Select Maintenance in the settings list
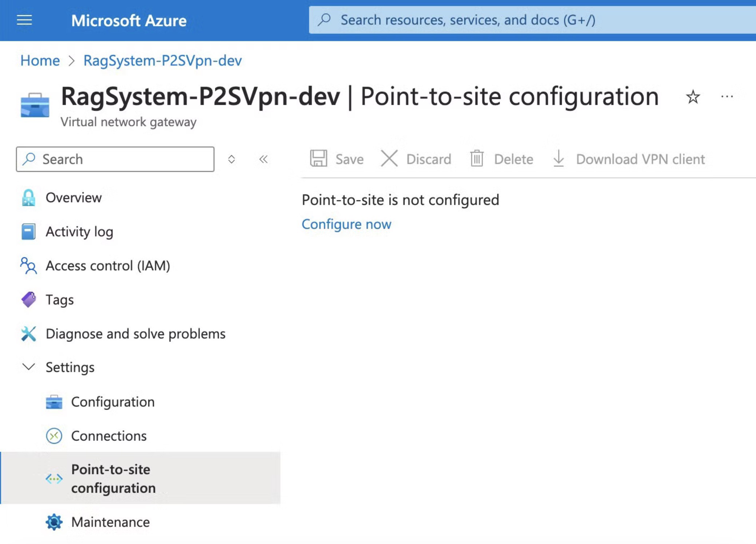The width and height of the screenshot is (756, 544). [110, 522]
